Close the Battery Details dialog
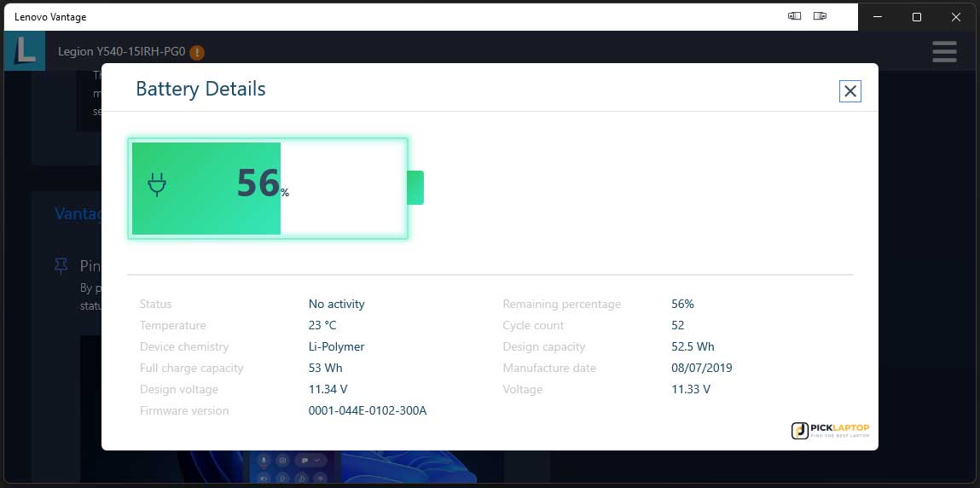The image size is (980, 488). coord(850,91)
